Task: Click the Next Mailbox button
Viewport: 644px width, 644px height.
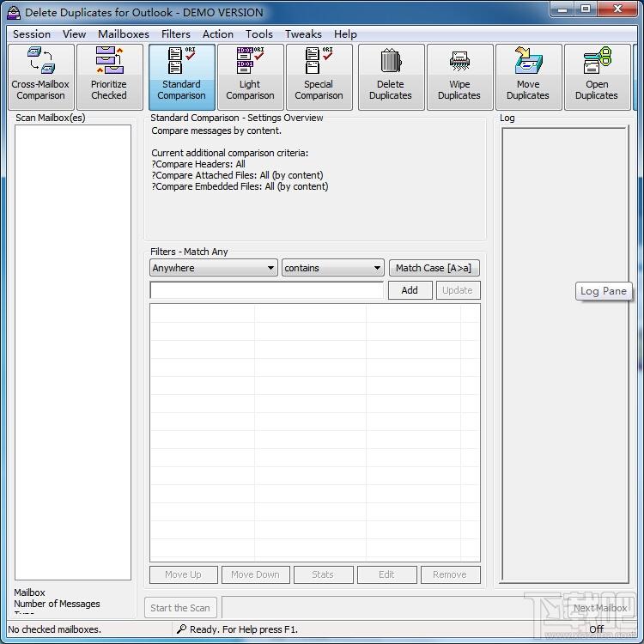Action: tap(600, 607)
